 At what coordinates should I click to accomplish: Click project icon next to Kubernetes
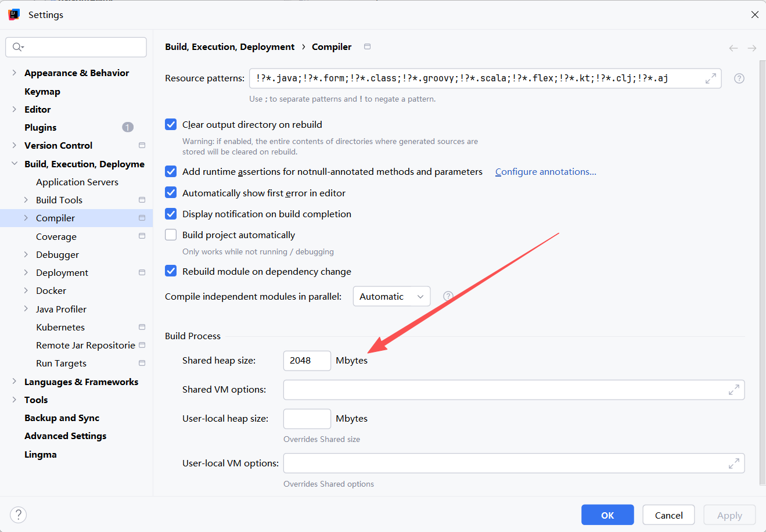(142, 327)
